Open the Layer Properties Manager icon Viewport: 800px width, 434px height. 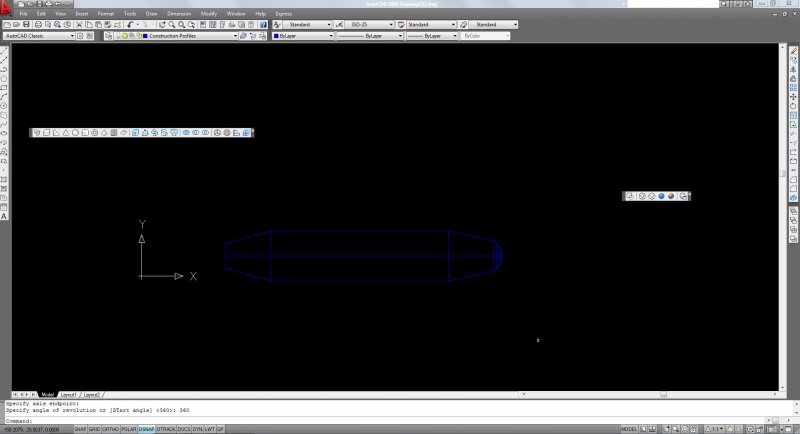(108, 36)
